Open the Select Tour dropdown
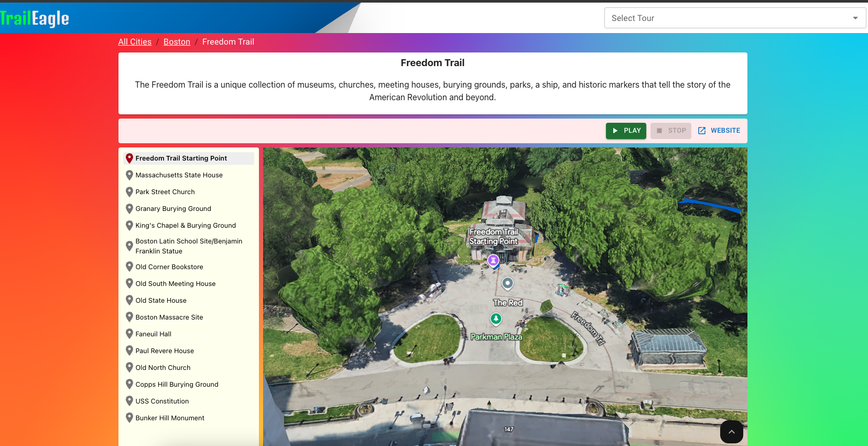 [735, 18]
